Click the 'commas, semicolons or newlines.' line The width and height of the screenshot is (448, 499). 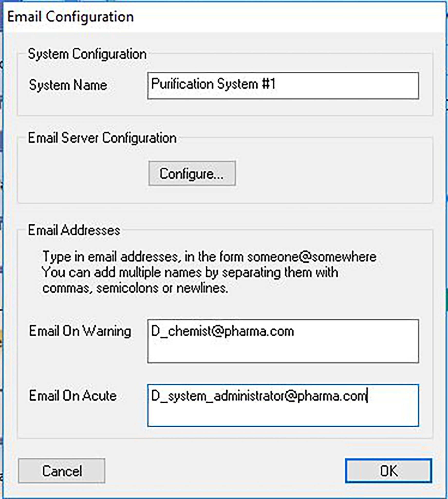pyautogui.click(x=135, y=288)
